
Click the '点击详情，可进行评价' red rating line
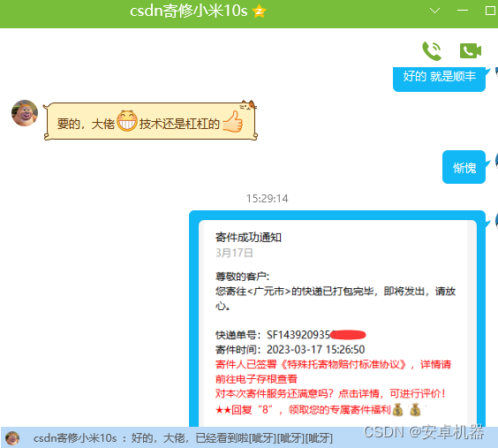tap(392, 394)
